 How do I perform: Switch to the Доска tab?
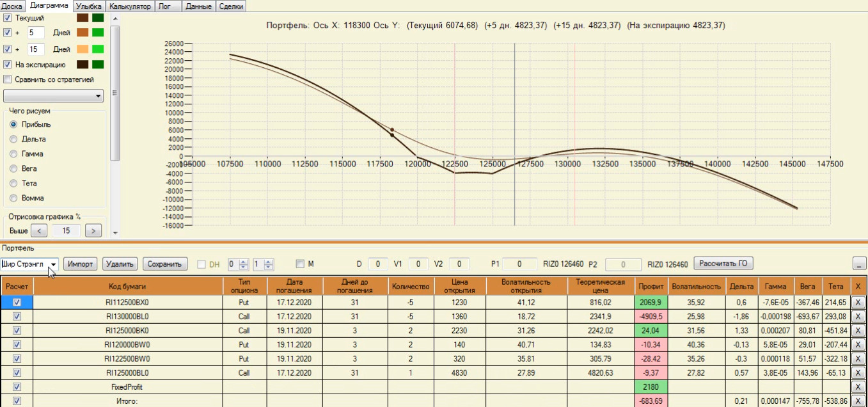[x=12, y=6]
